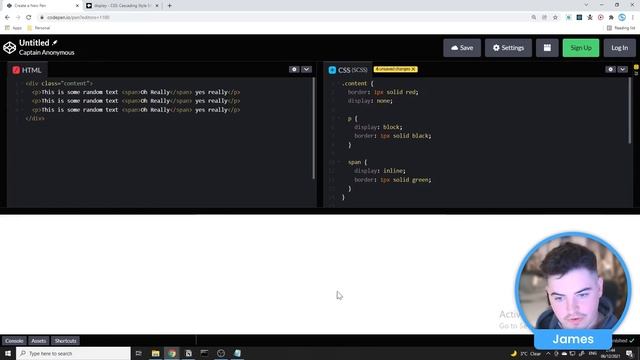
Task: Open the Reading list
Action: pos(621,28)
